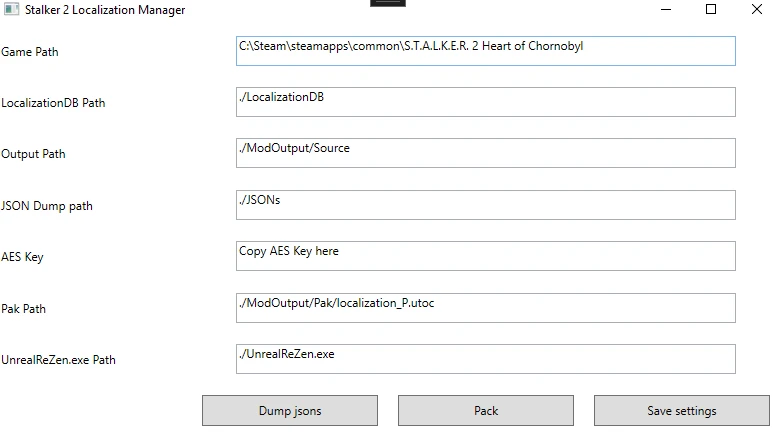This screenshot has height=436, width=776.
Task: Click the Output Path input field
Action: [485, 153]
